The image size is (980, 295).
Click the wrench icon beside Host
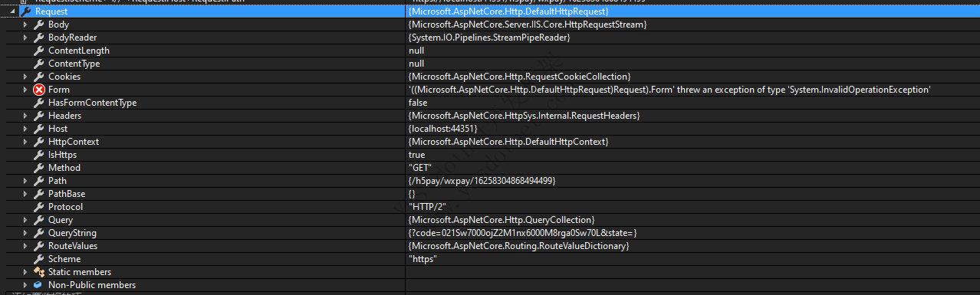(38, 129)
